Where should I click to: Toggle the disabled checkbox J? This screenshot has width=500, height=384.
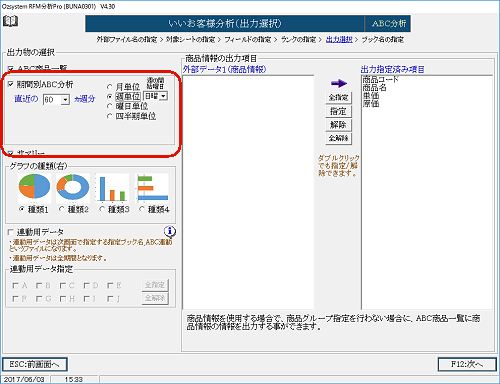pyautogui.click(x=110, y=299)
